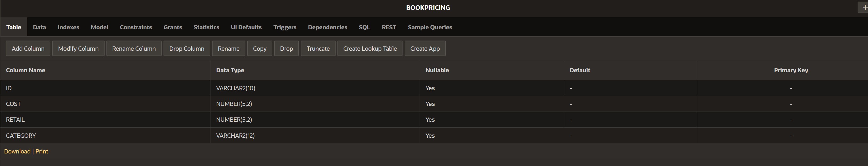Click the Drop Column button

pos(187,49)
